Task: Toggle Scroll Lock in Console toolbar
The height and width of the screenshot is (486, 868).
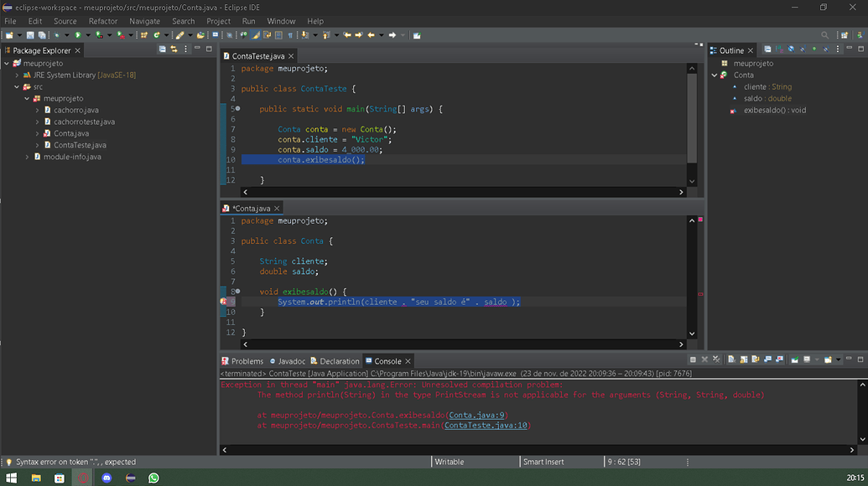Action: pyautogui.click(x=743, y=360)
